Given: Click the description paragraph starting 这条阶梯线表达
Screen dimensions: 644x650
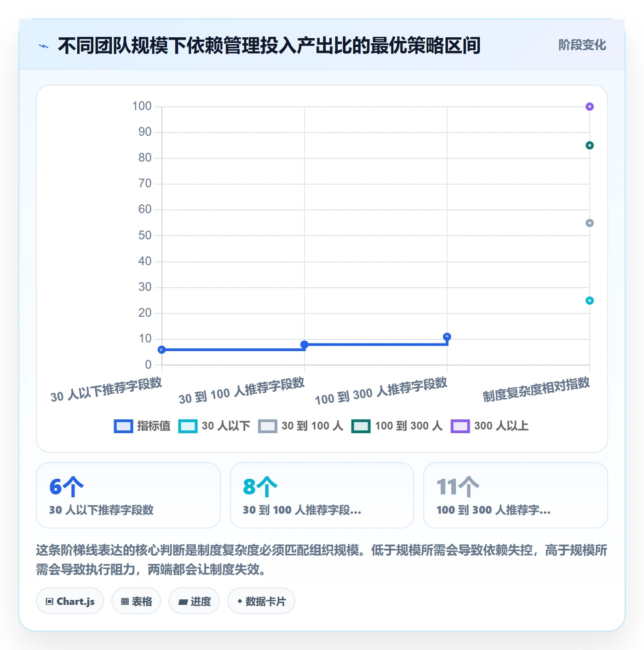Looking at the screenshot, I should pyautogui.click(x=322, y=560).
